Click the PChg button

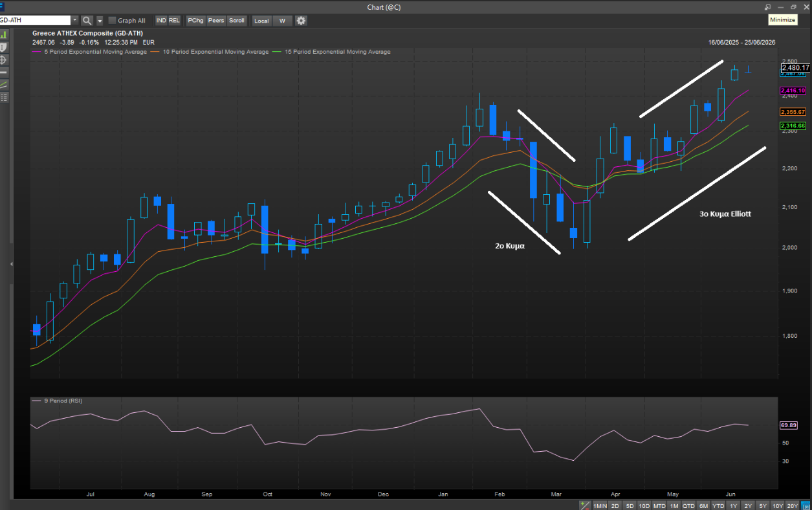coord(195,21)
